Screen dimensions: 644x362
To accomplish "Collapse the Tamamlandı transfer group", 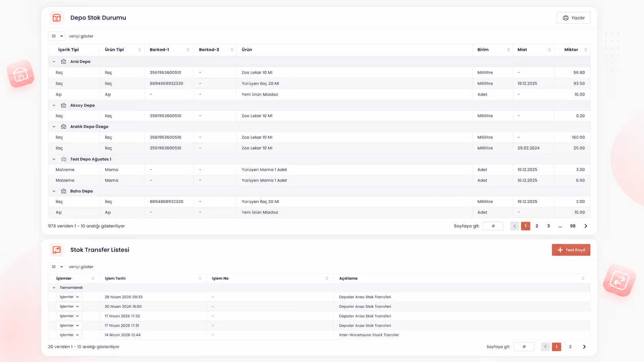I will coord(54,288).
